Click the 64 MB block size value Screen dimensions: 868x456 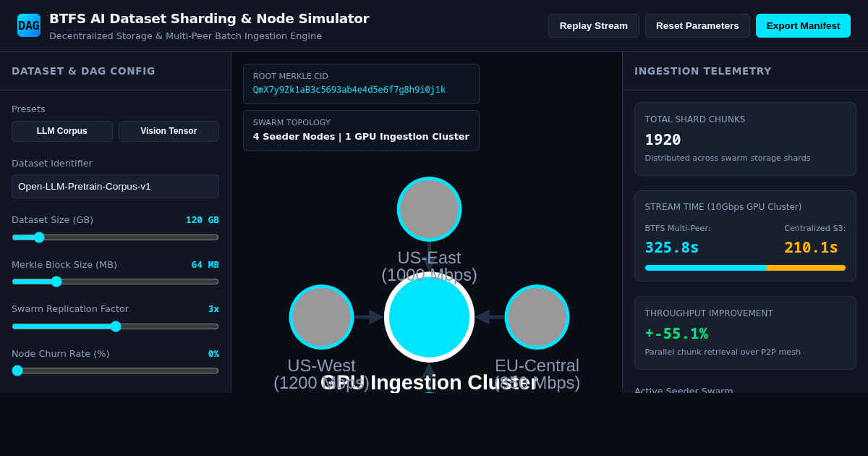205,265
